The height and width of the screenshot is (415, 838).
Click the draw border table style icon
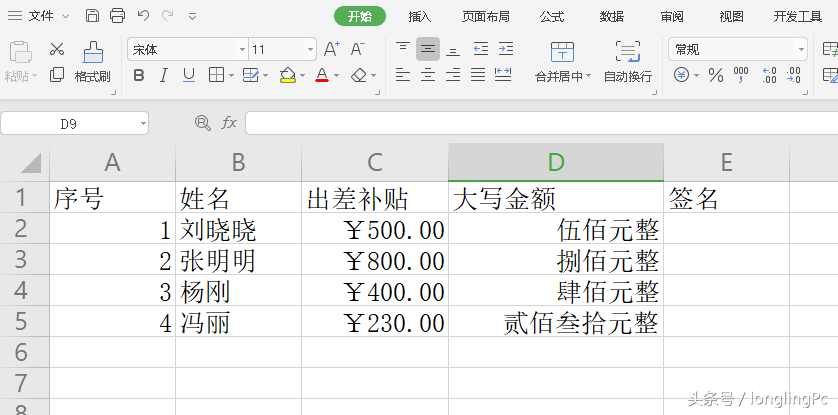click(x=251, y=75)
